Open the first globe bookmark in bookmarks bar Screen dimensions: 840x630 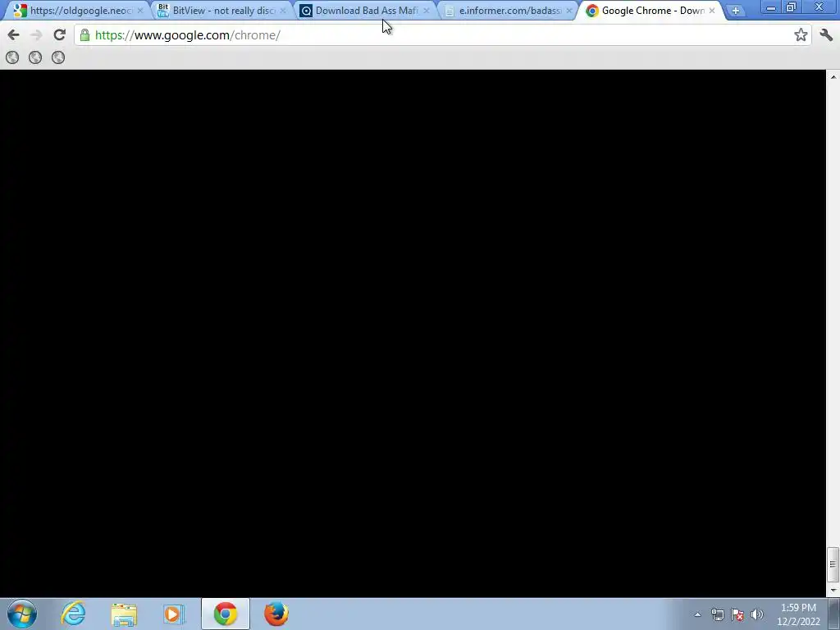[x=12, y=57]
